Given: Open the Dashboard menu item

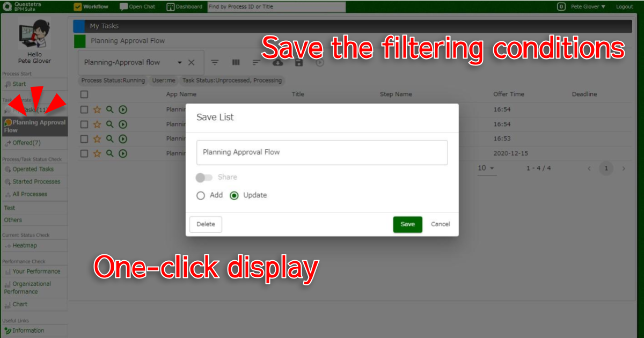Looking at the screenshot, I should 185,6.
